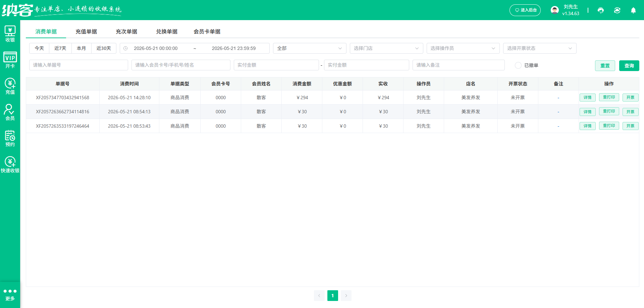This screenshot has width=644, height=308.
Task: Click 重打印 for order ending 2941568
Action: [x=609, y=97]
